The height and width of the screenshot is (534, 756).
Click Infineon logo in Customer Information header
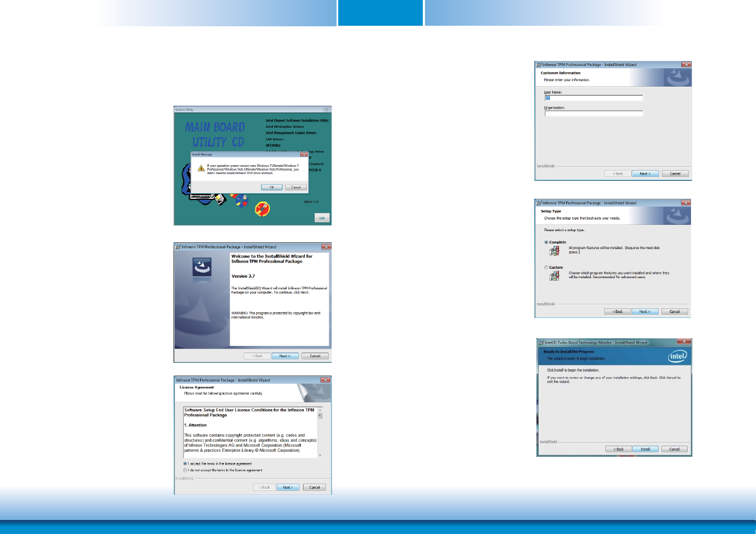(678, 78)
